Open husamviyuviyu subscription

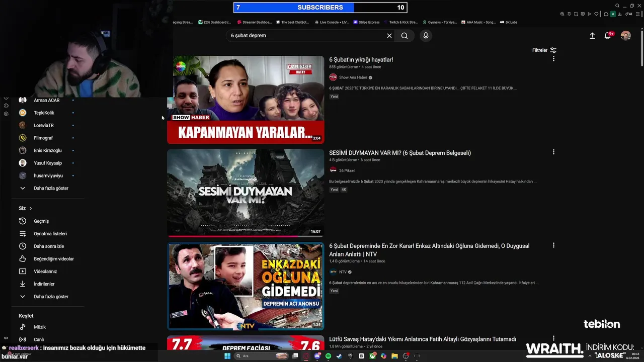pos(47,175)
